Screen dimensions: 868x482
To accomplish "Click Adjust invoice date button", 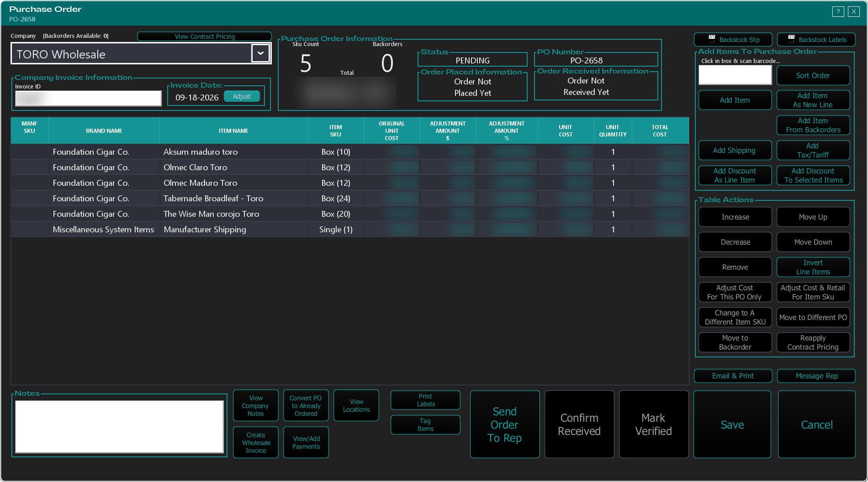I will coord(242,96).
